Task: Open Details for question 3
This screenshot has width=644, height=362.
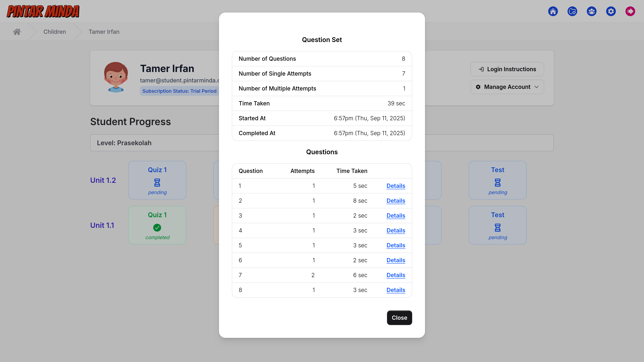Action: (396, 216)
